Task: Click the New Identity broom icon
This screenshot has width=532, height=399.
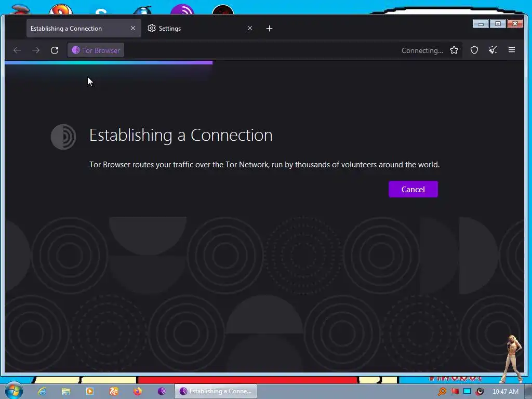Action: 493,50
